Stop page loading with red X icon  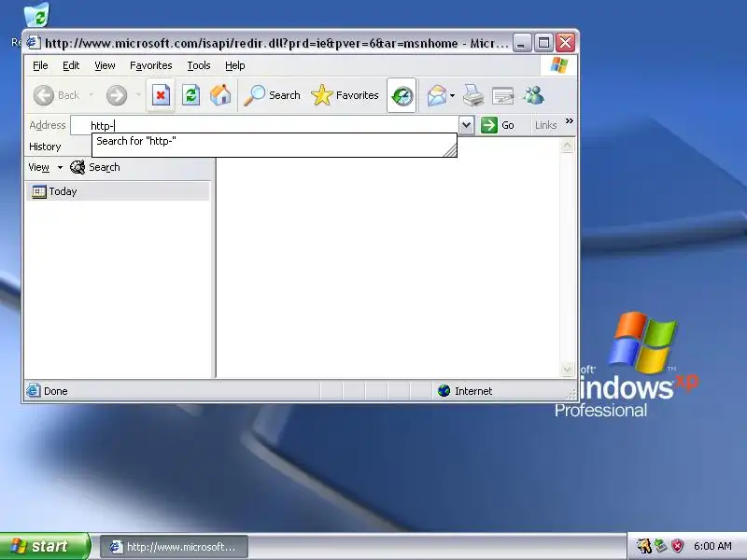pyautogui.click(x=161, y=95)
